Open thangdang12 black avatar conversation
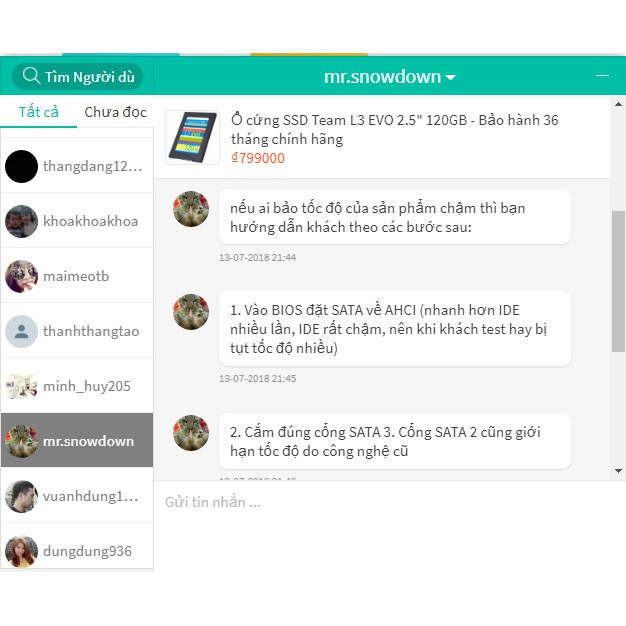626x626 pixels. 21,166
